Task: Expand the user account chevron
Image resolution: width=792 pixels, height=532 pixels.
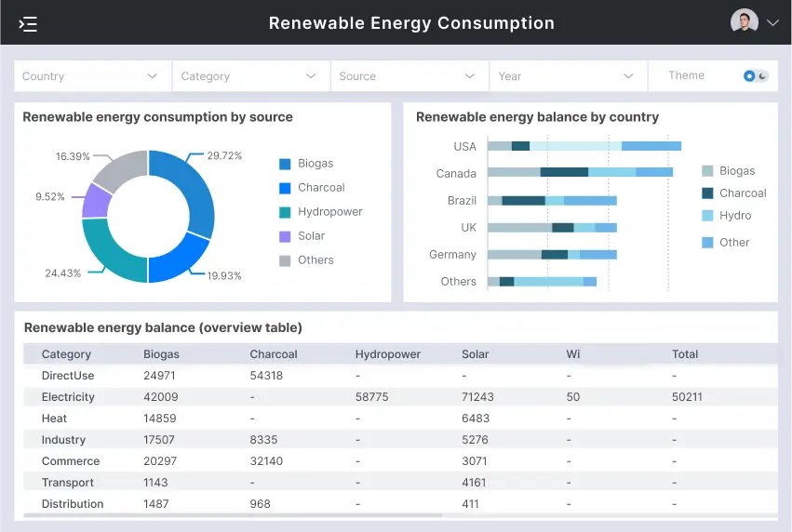Action: click(x=772, y=23)
